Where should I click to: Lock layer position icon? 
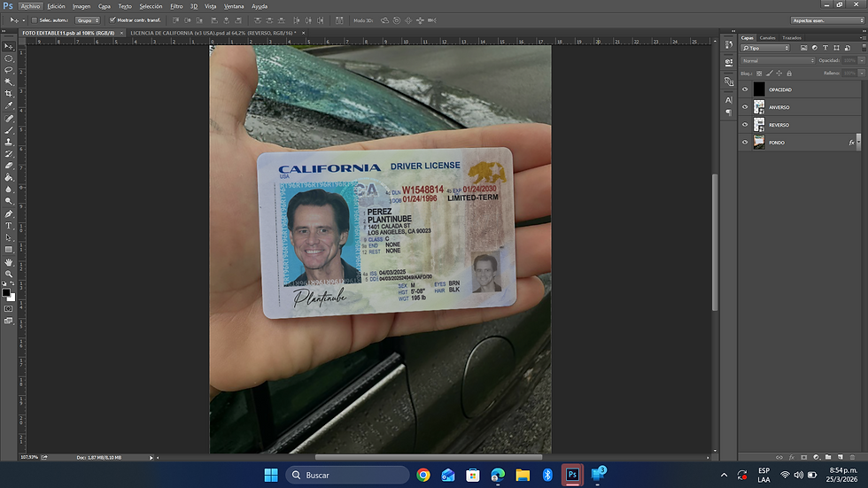[x=779, y=73]
